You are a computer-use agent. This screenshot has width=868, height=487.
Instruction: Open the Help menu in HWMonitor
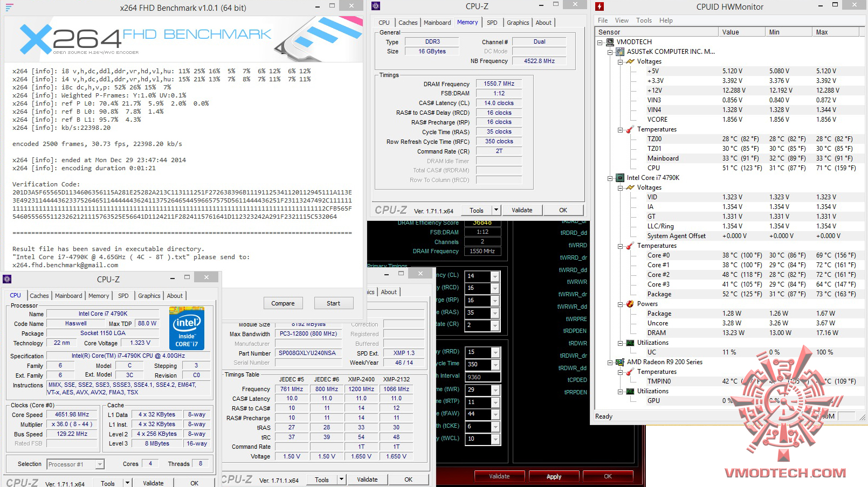click(x=666, y=20)
